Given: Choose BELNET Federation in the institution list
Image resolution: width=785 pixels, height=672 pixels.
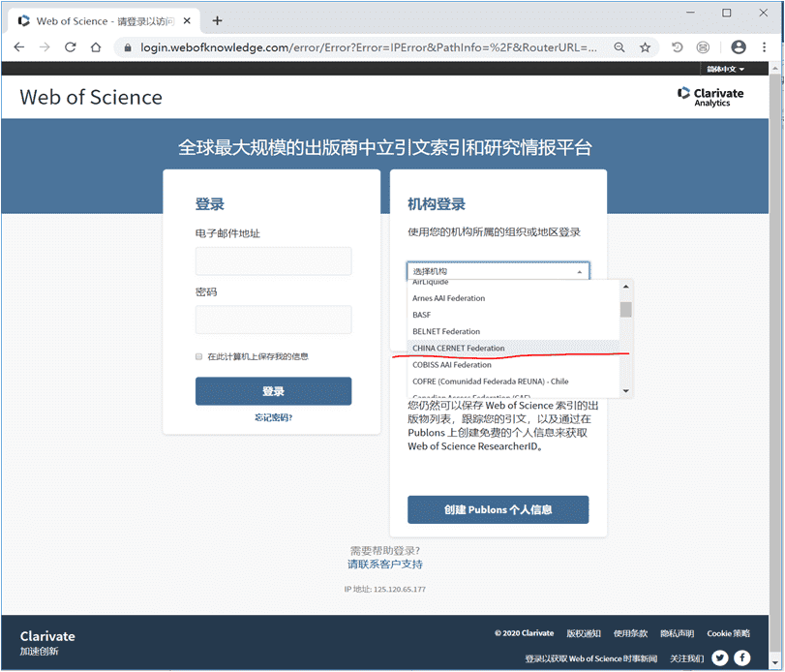Looking at the screenshot, I should click(446, 331).
